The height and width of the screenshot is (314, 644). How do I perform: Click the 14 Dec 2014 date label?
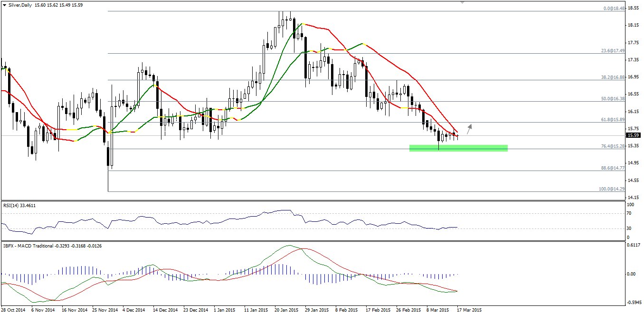pyautogui.click(x=165, y=310)
